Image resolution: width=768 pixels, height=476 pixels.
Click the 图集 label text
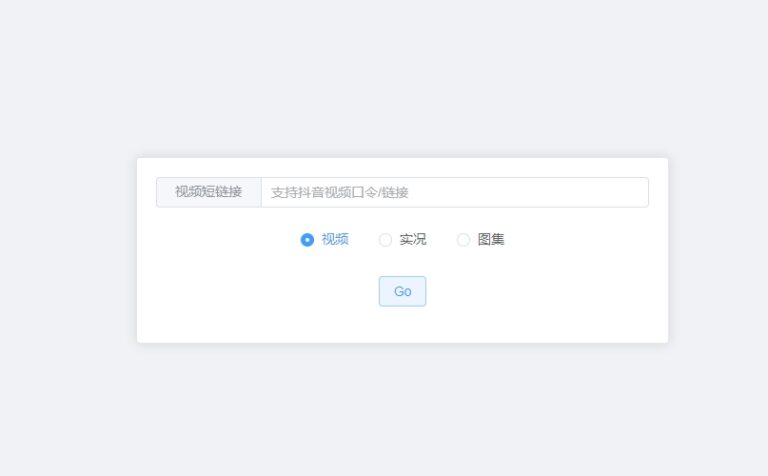tap(491, 240)
